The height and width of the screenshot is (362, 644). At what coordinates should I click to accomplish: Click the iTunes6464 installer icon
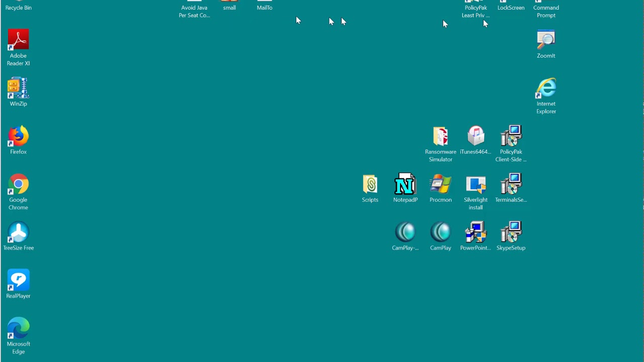475,136
